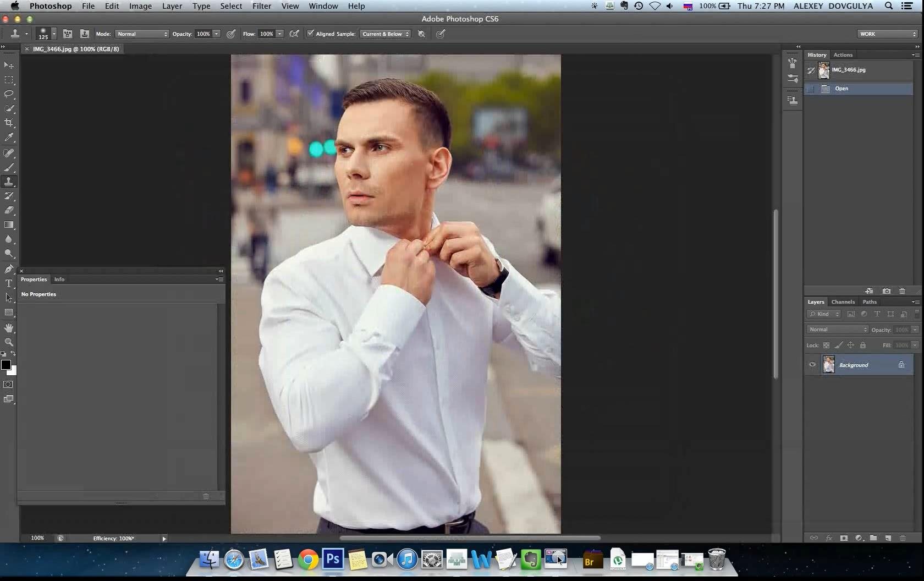Select the Lasso tool
924x581 pixels.
click(x=9, y=94)
